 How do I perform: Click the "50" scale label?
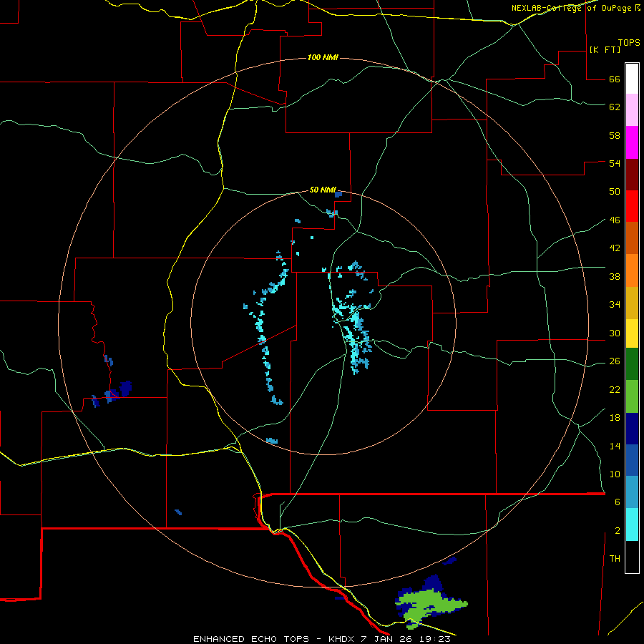[615, 192]
